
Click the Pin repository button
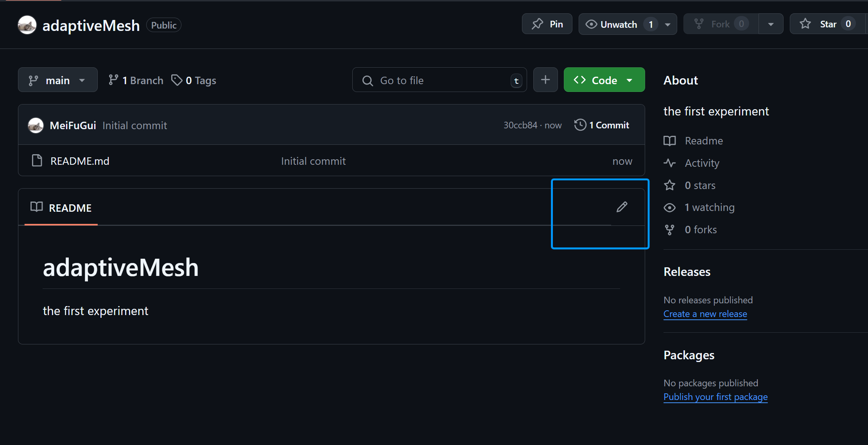(547, 24)
